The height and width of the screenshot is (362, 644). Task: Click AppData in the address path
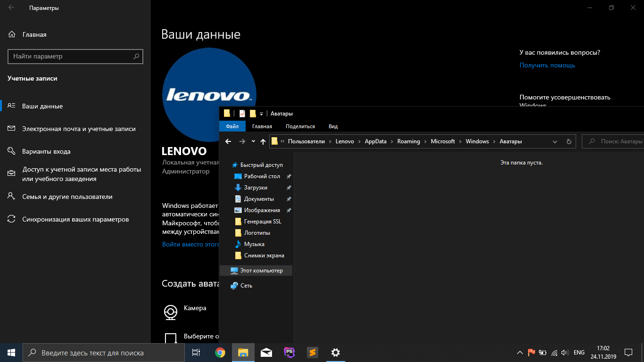click(x=375, y=141)
